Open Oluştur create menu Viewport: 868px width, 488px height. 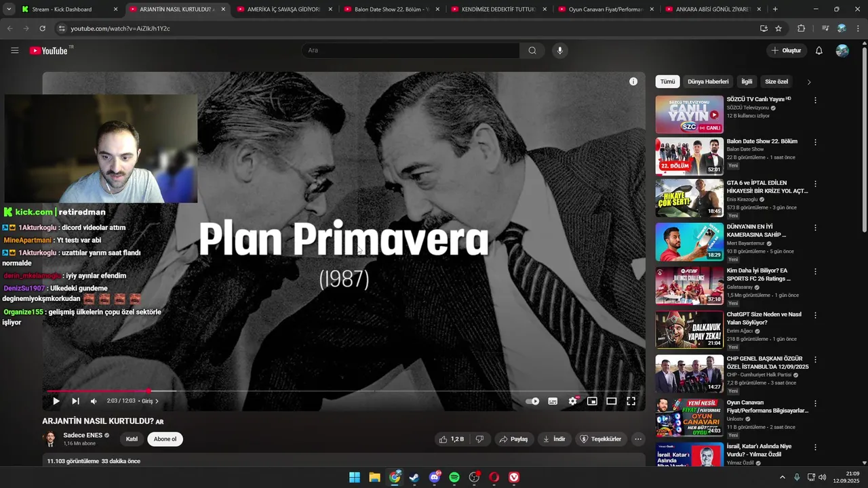point(786,51)
